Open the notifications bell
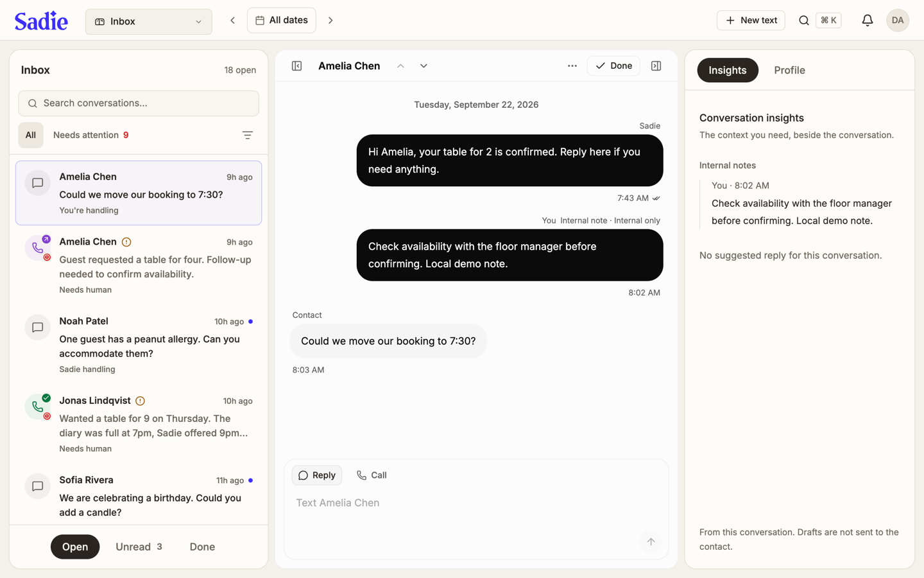Image resolution: width=924 pixels, height=578 pixels. 867,21
